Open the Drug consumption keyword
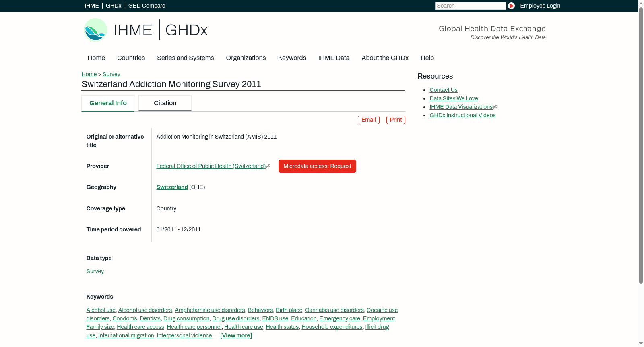Image resolution: width=644 pixels, height=347 pixels. point(186,318)
